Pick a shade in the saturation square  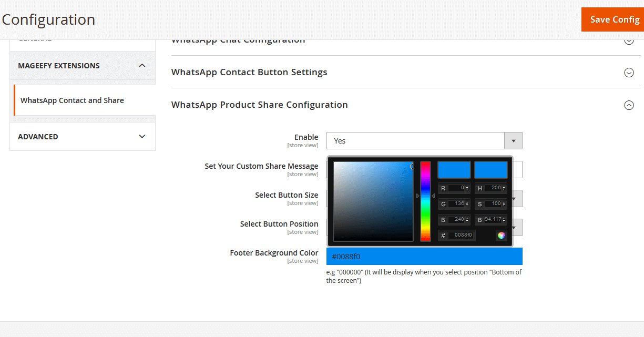click(373, 201)
